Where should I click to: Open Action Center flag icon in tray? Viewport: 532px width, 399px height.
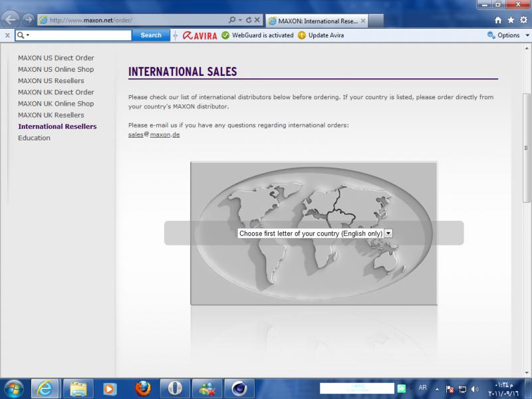(x=450, y=389)
